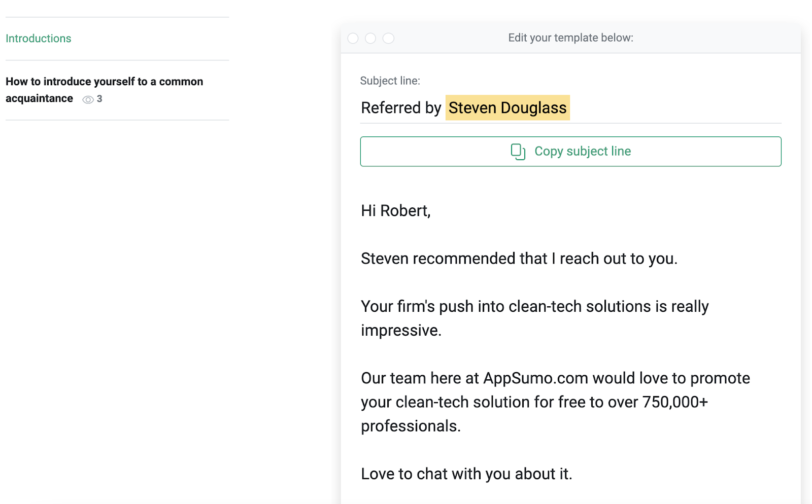Click the '750,000+' figure in the email

(x=674, y=402)
